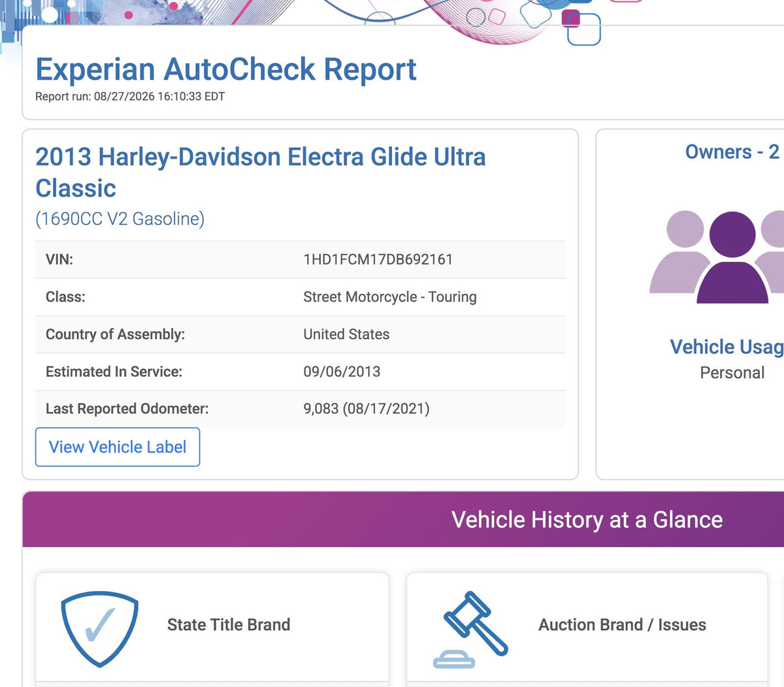Select the Vehicle History at a Glance banner
784x687 pixels.
click(x=403, y=520)
